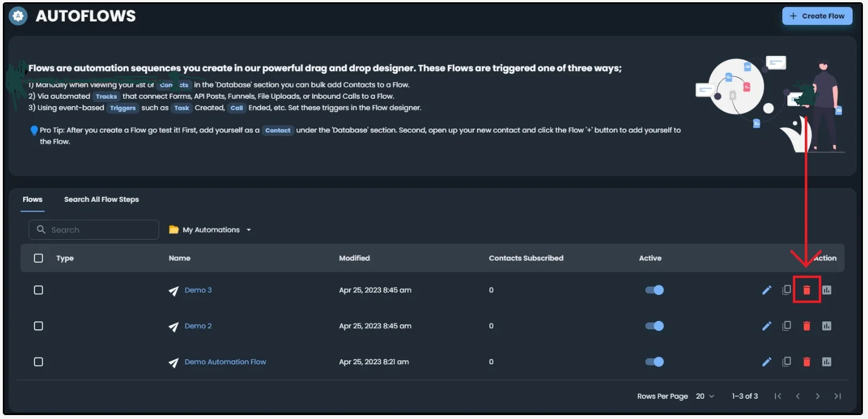The image size is (868, 419).
Task: Switch to Search All Flow Steps tab
Action: 102,200
